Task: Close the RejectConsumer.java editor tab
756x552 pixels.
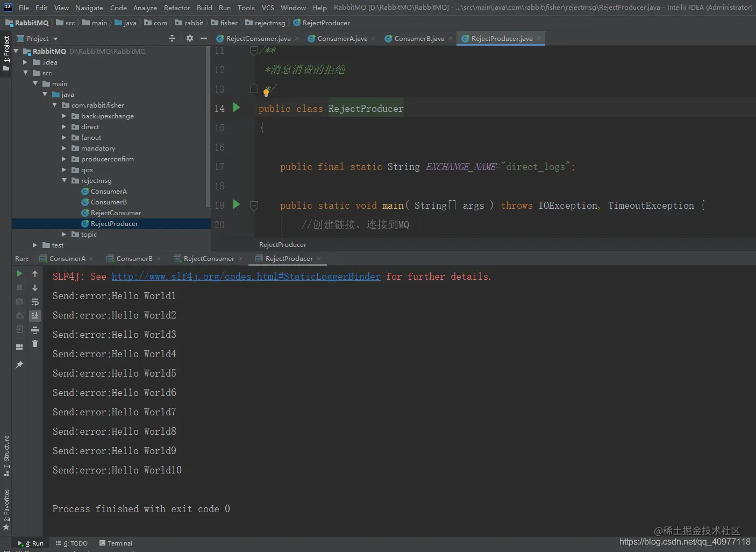Action: (x=297, y=39)
